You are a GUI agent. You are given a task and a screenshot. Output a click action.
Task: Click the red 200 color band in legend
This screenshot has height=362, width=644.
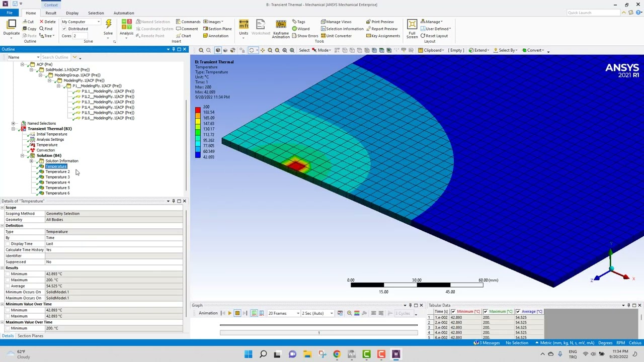tap(198, 110)
